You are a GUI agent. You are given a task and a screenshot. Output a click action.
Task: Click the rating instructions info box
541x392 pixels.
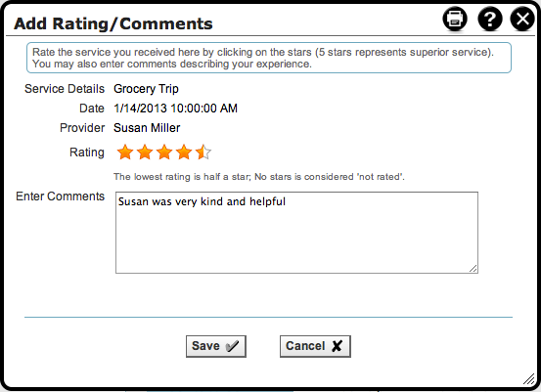point(269,58)
